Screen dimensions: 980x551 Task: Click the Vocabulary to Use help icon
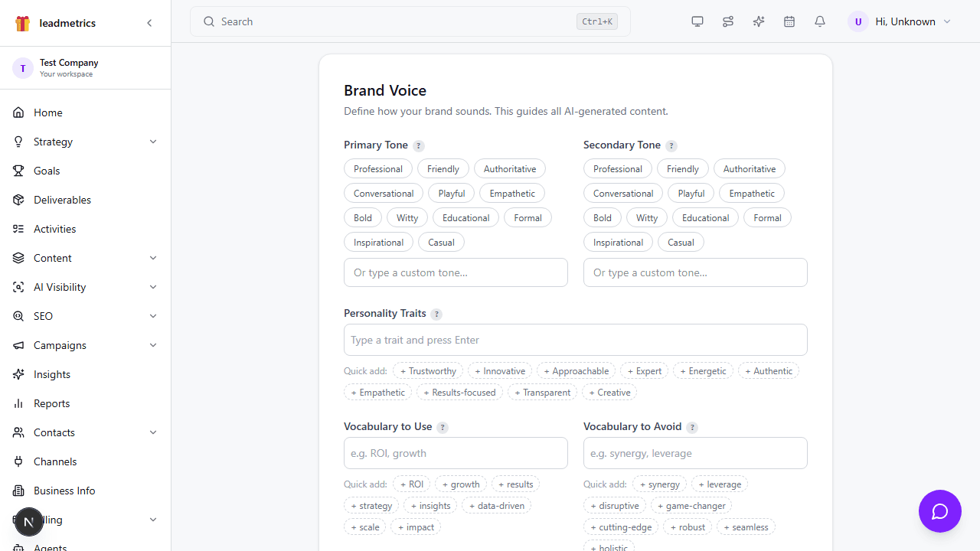(x=443, y=427)
